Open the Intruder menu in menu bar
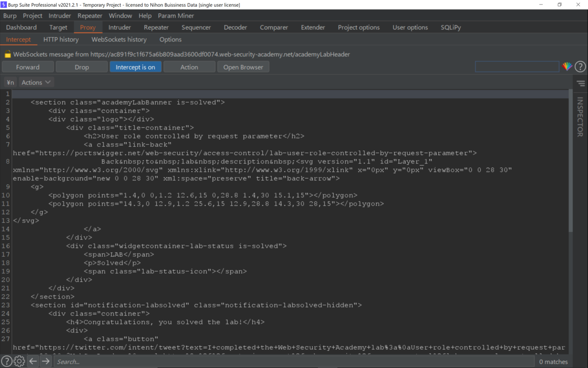Screen dimensions: 588x368 click(x=60, y=16)
